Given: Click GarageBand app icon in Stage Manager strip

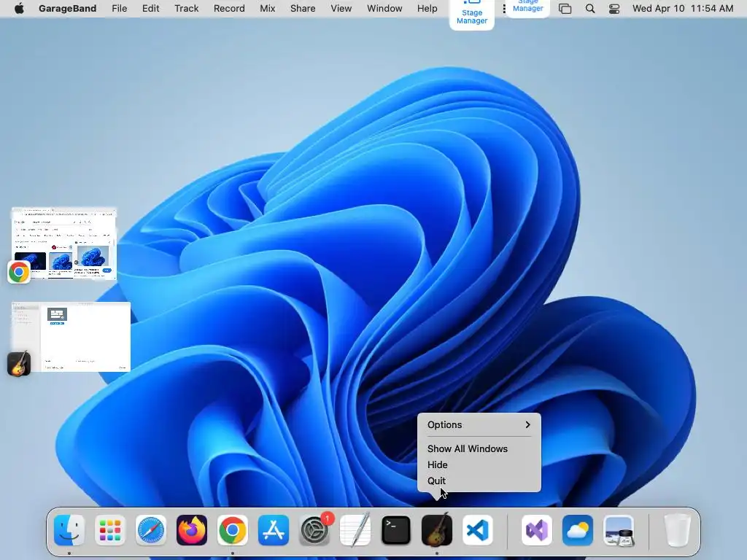Looking at the screenshot, I should (x=19, y=364).
